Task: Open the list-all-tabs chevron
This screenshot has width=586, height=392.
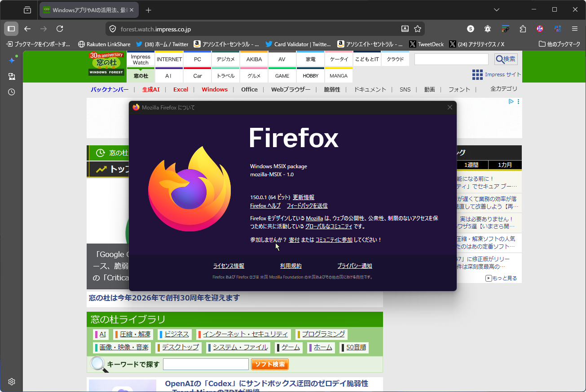Action: click(496, 9)
